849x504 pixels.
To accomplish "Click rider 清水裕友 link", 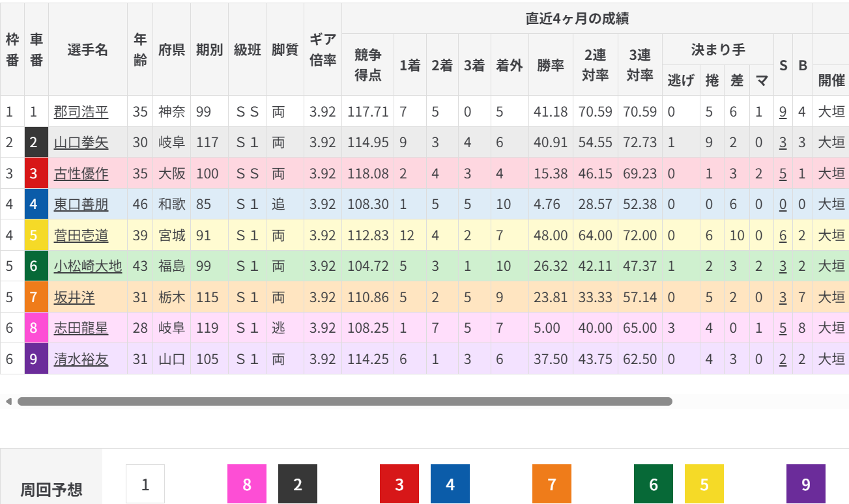I will click(81, 359).
